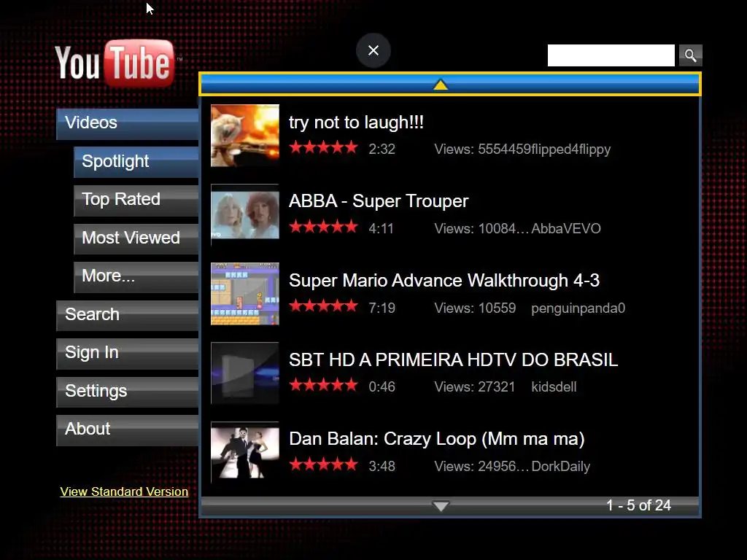Click the 4:11 duration text
The height and width of the screenshot is (560, 747).
click(x=381, y=228)
